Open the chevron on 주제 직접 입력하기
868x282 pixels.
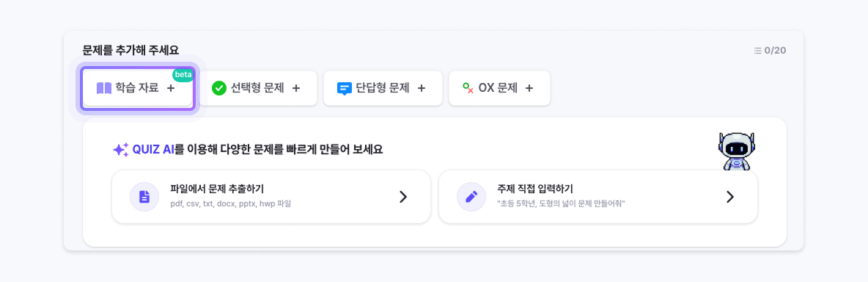(x=730, y=197)
